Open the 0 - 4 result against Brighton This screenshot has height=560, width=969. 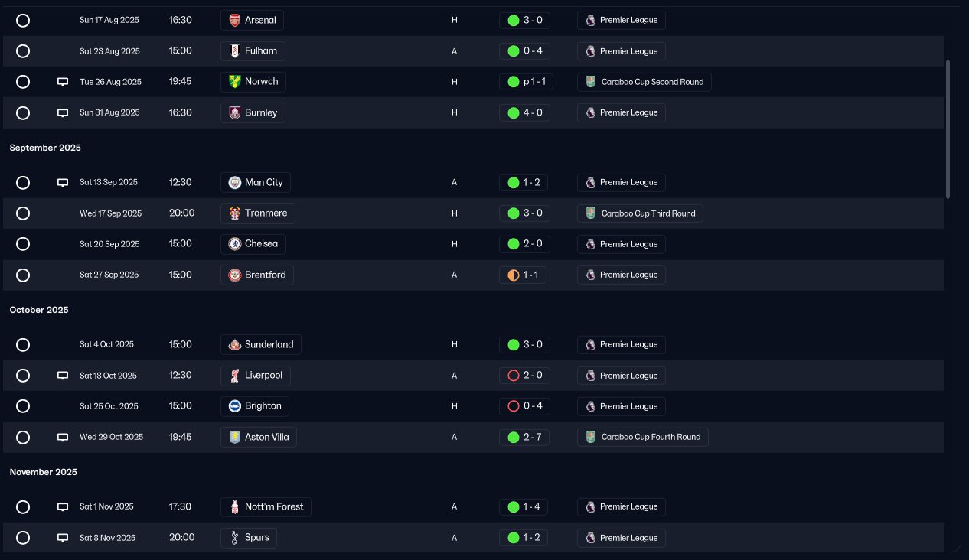click(524, 406)
